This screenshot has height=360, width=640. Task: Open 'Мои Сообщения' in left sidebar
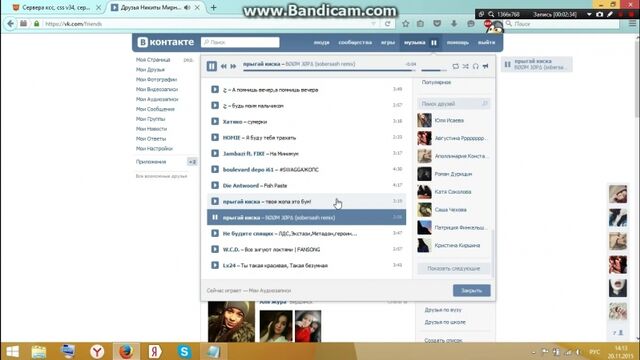(155, 109)
